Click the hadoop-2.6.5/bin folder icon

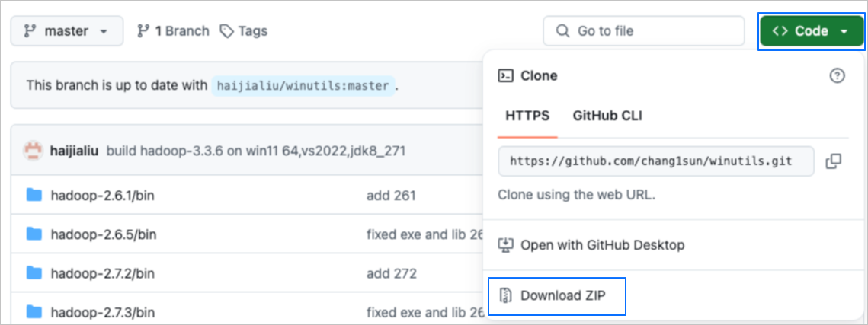click(34, 234)
